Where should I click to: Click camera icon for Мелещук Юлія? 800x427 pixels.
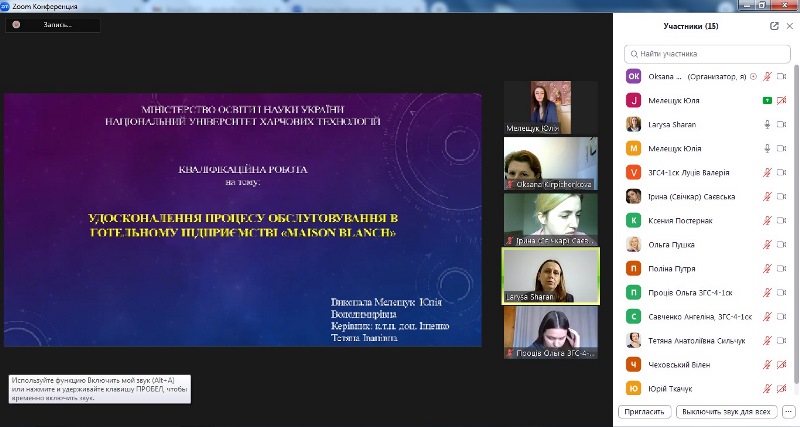click(781, 148)
